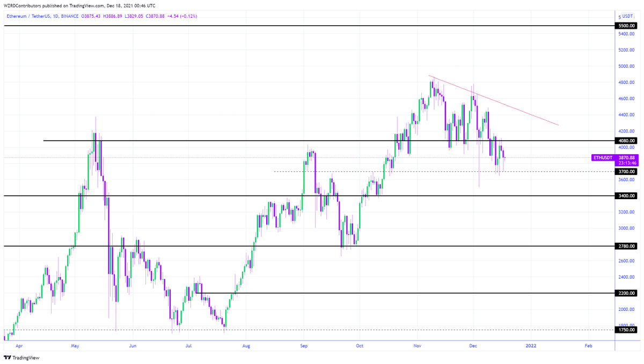The width and height of the screenshot is (644, 364).
Task: Click the Ethereum / TetherUS symbol title
Action: (x=32, y=16)
